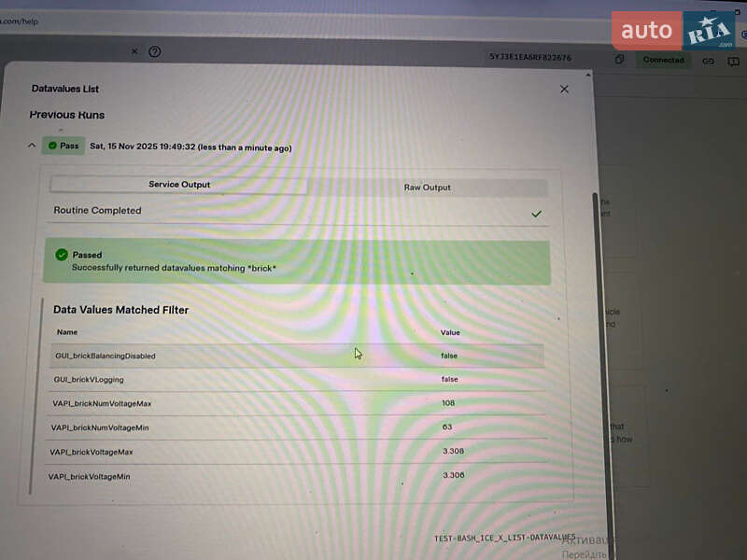Image resolution: width=747 pixels, height=560 pixels.
Task: Close the Datavalues List dialog
Action: (x=564, y=89)
